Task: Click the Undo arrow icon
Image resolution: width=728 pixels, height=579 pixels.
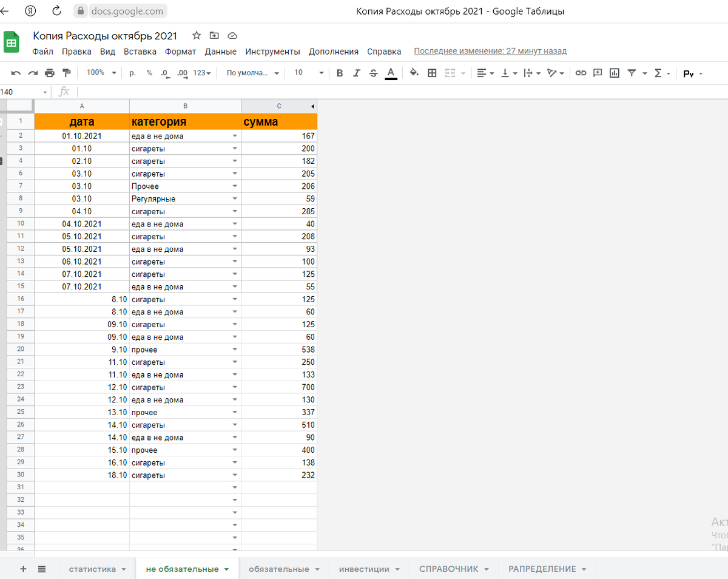Action: tap(16, 73)
